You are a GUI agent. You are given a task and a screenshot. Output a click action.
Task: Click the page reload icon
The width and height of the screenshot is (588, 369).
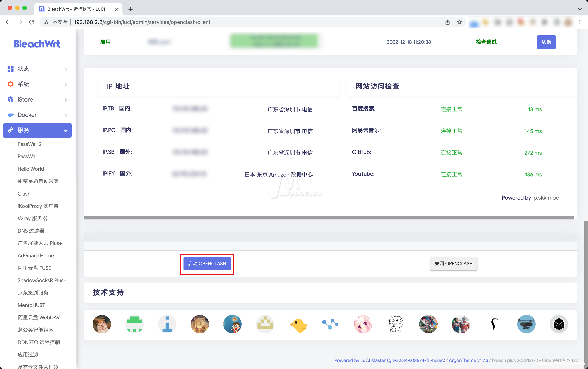click(32, 22)
